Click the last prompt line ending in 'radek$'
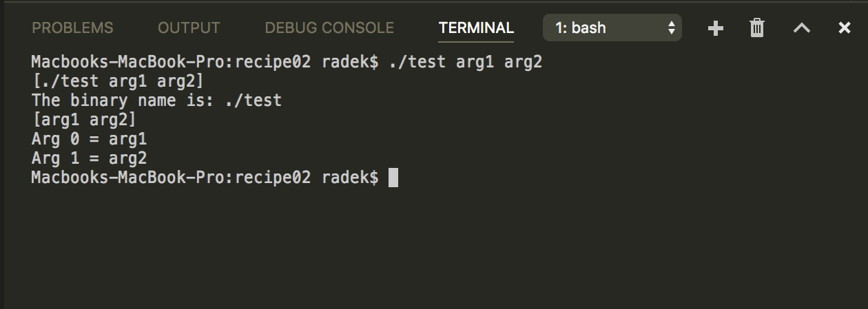Image resolution: width=868 pixels, height=309 pixels. (x=205, y=178)
